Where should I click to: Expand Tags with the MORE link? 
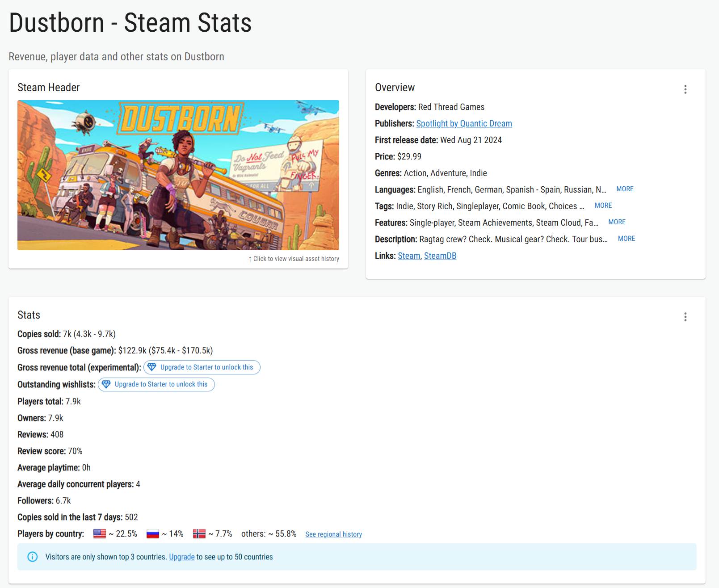(603, 206)
